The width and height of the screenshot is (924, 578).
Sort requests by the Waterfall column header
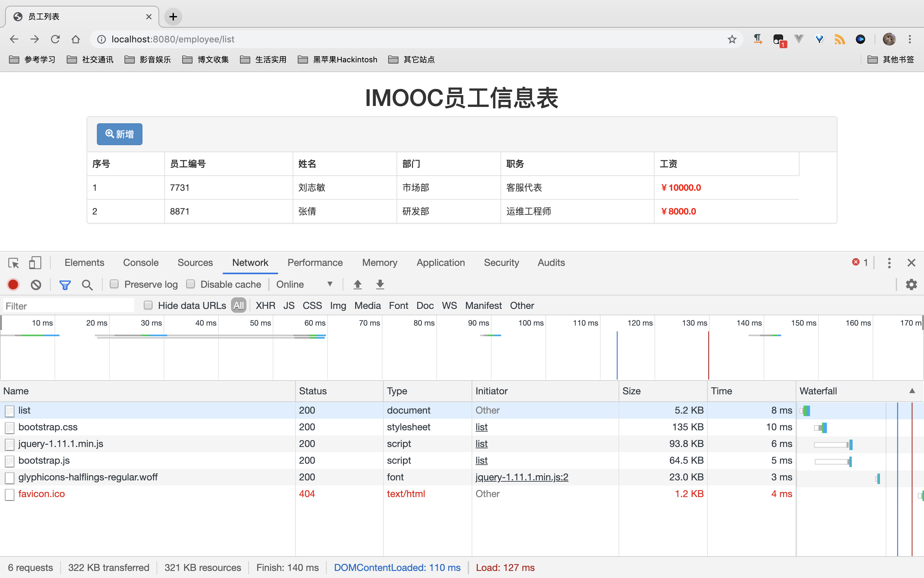tap(860, 391)
